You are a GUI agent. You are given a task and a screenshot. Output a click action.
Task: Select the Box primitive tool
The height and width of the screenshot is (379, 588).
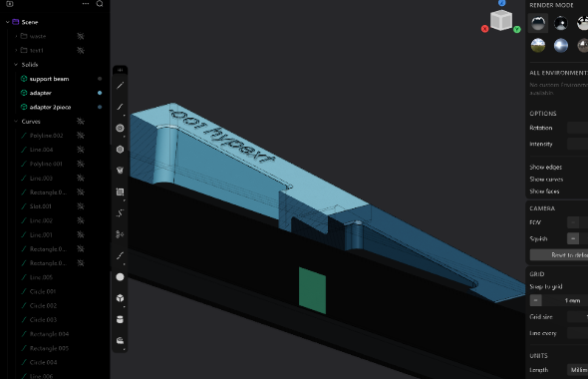(120, 298)
